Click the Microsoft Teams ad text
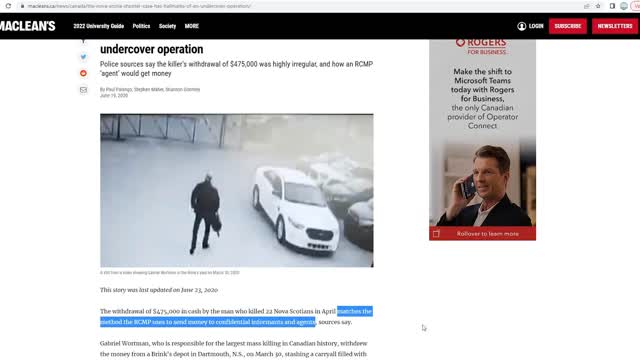This screenshot has width=640, height=360. click(482, 99)
